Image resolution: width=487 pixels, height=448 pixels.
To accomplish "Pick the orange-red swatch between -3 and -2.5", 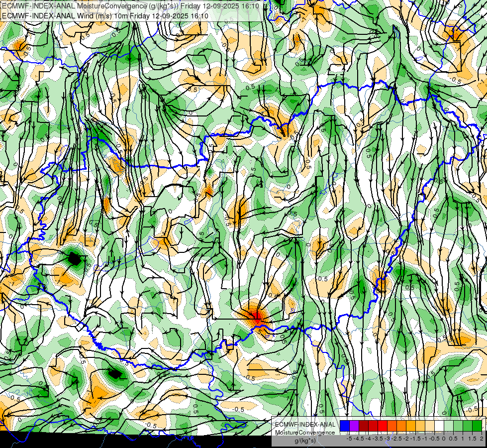I will pyautogui.click(x=392, y=426).
